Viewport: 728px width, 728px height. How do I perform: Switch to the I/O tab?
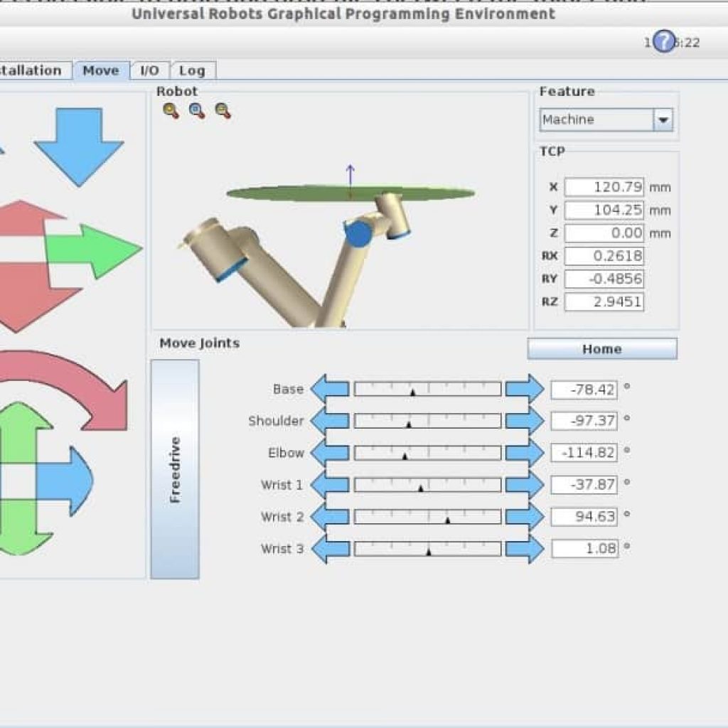[x=149, y=70]
